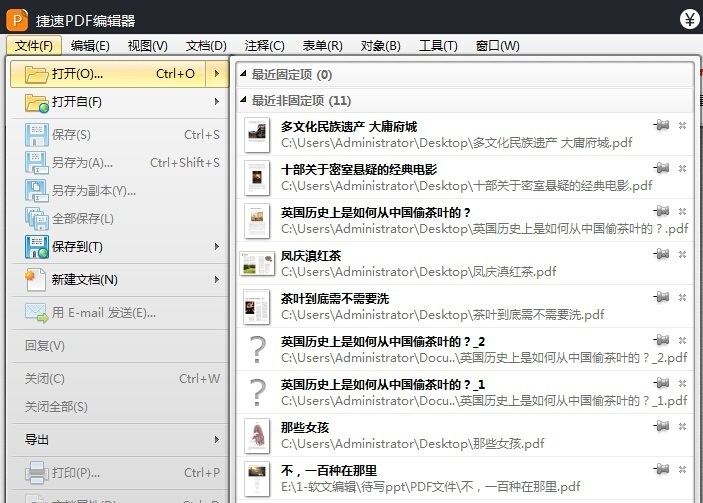Image resolution: width=703 pixels, height=503 pixels.
Task: Open the 工具(T) menu
Action: [x=438, y=46]
